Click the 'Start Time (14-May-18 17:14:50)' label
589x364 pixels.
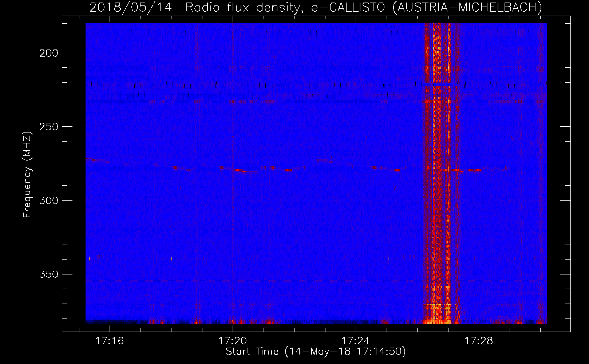pyautogui.click(x=316, y=352)
